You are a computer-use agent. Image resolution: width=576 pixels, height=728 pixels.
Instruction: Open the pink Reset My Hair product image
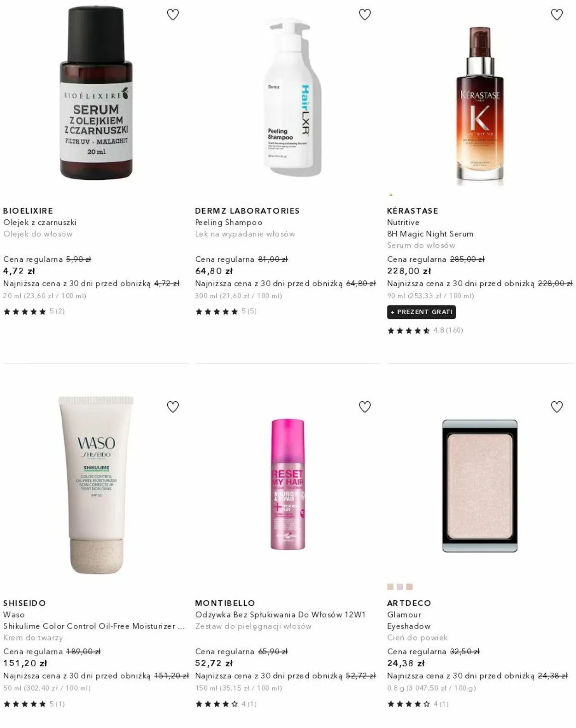[x=288, y=484]
